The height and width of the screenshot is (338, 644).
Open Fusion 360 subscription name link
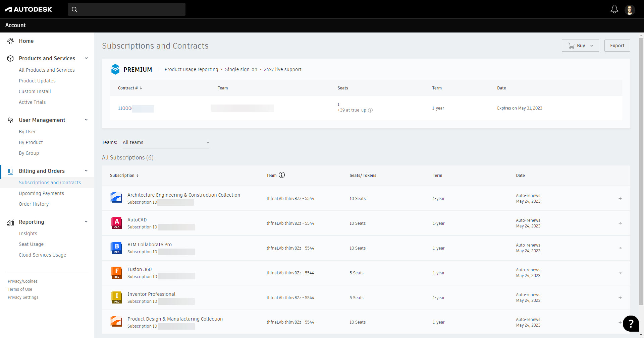pyautogui.click(x=140, y=269)
